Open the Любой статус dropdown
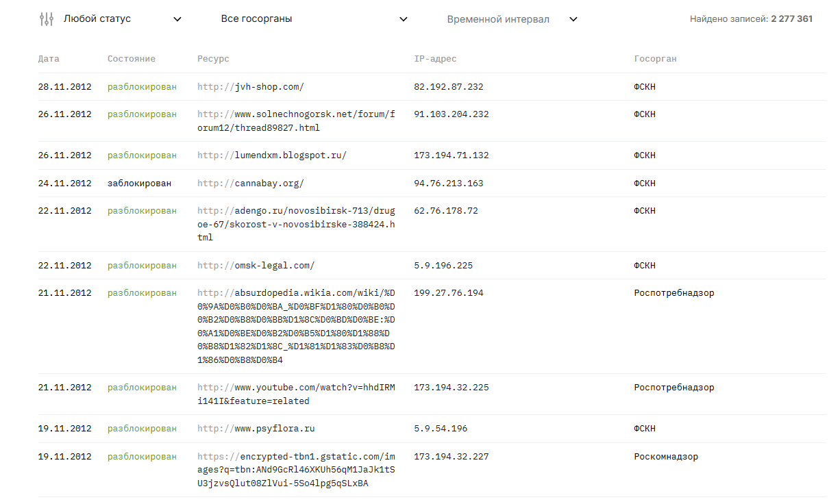 (x=123, y=19)
